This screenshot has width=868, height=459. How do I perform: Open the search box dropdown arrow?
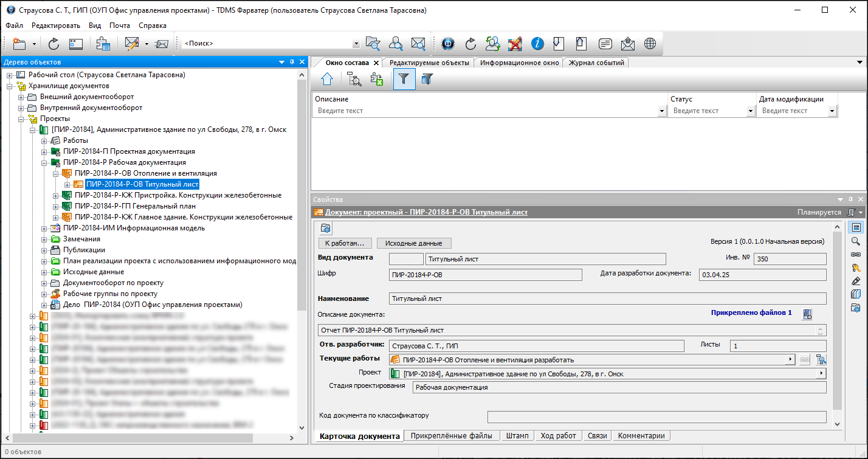[x=356, y=44]
